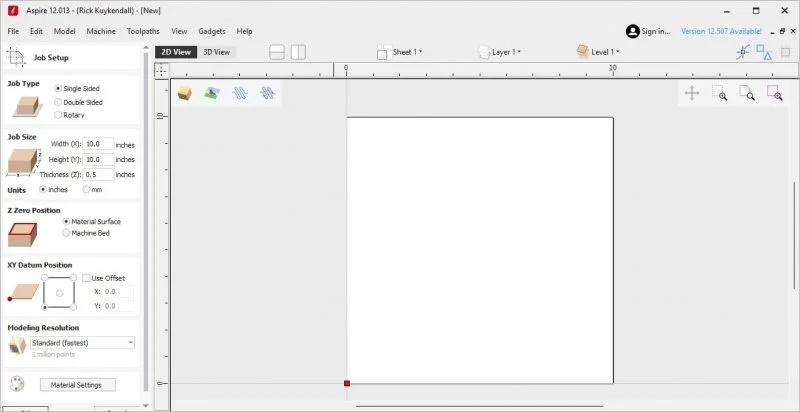Viewport: 800px width, 412px height.
Task: Click the Job Setup header icon
Action: (16, 57)
